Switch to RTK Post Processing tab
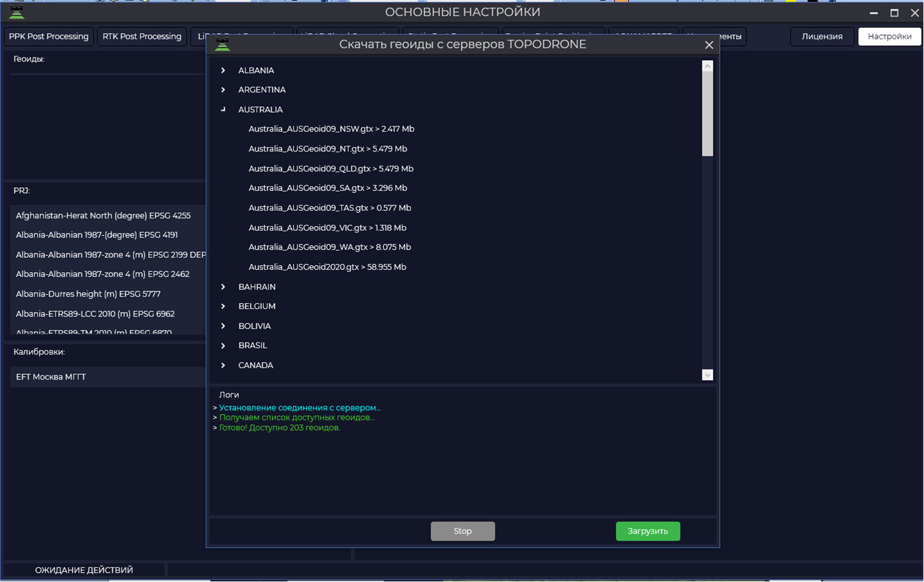The height and width of the screenshot is (582, 924). pos(142,36)
